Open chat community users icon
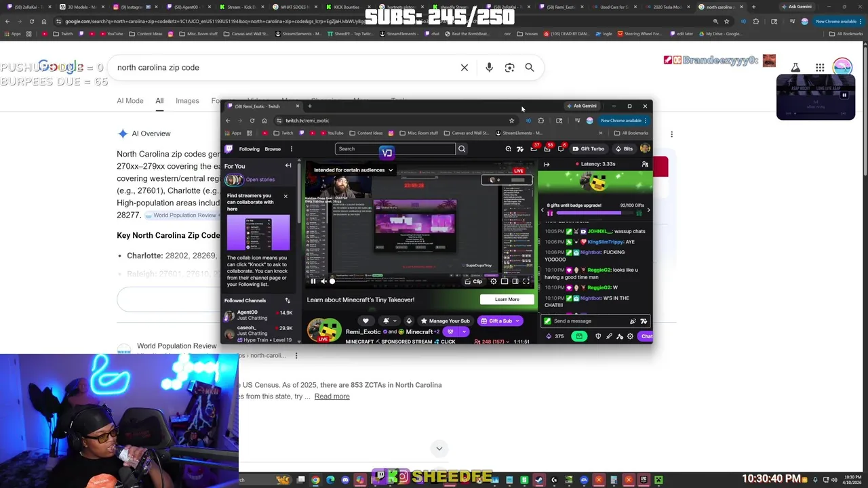The height and width of the screenshot is (488, 868). point(645,164)
